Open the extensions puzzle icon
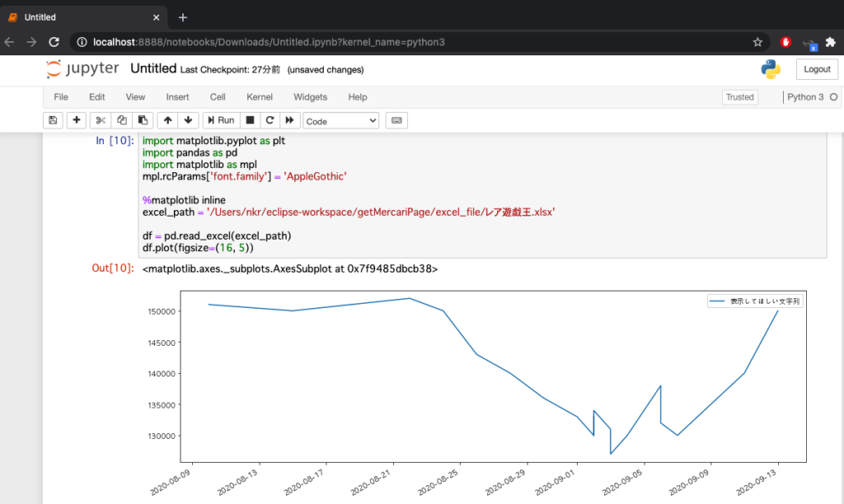 (x=831, y=42)
